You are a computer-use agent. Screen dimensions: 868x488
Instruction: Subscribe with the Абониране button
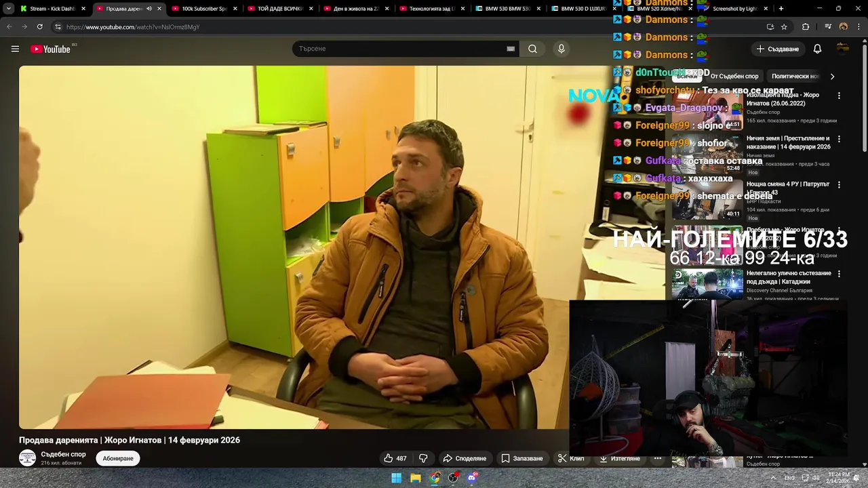[x=118, y=458]
